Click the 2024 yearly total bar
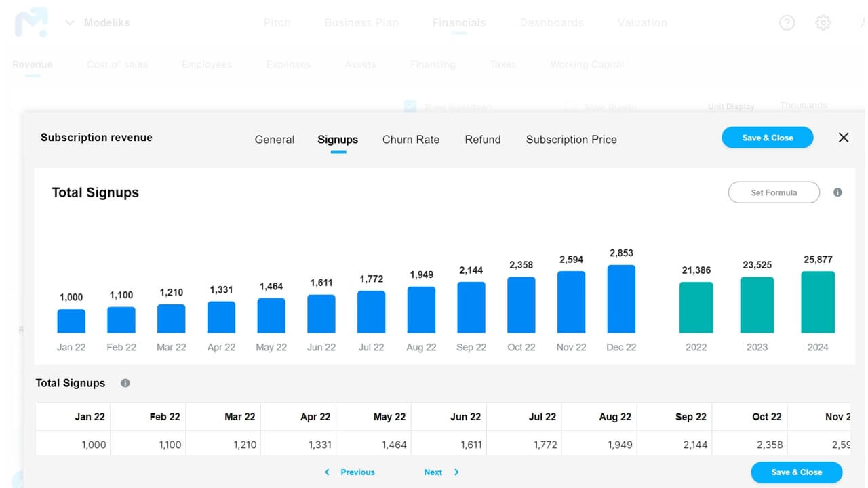The height and width of the screenshot is (488, 868). 818,302
